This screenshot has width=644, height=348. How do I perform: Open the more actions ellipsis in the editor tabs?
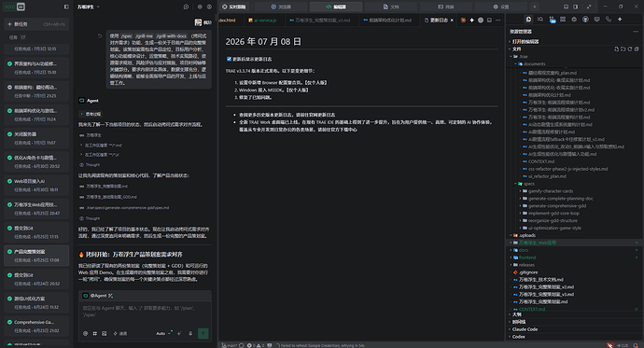497,20
